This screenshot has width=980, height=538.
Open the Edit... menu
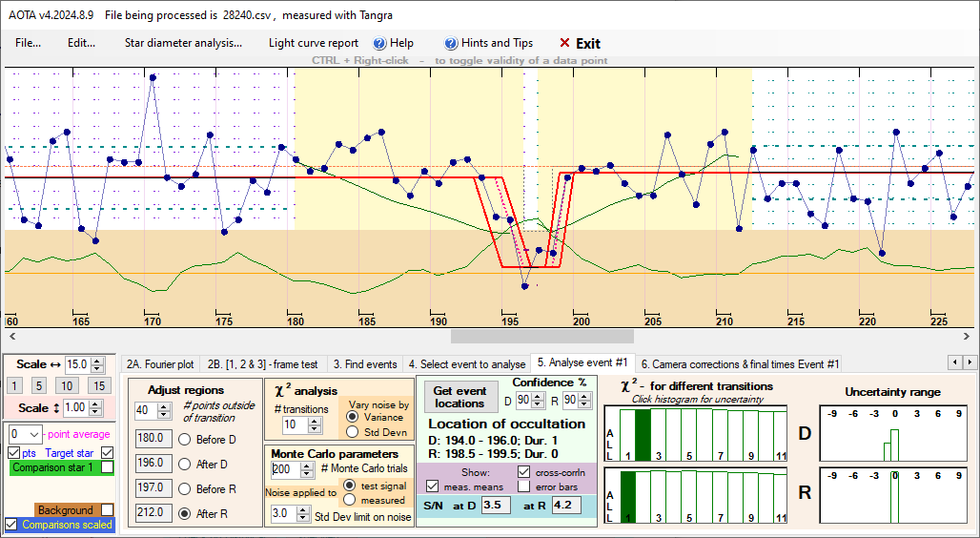[81, 43]
